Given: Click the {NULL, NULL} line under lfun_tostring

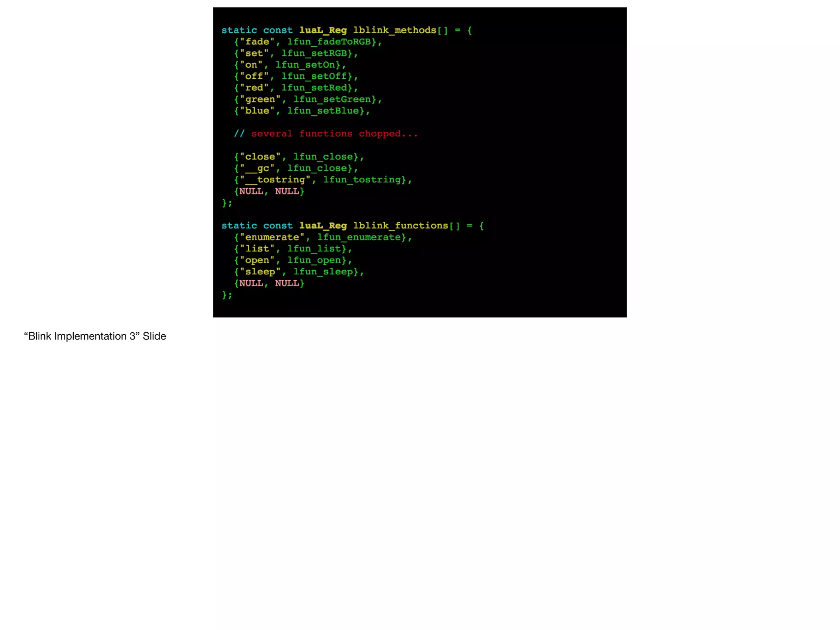Looking at the screenshot, I should coord(269,191).
